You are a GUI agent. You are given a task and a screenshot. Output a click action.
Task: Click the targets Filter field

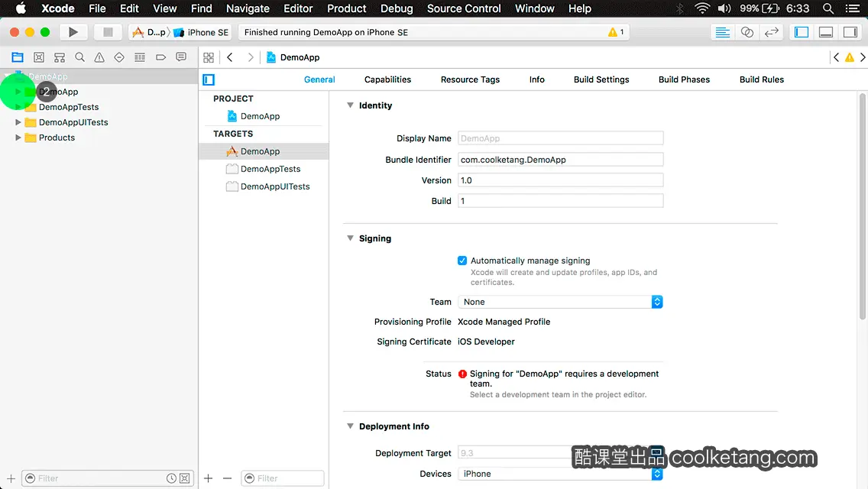(282, 478)
